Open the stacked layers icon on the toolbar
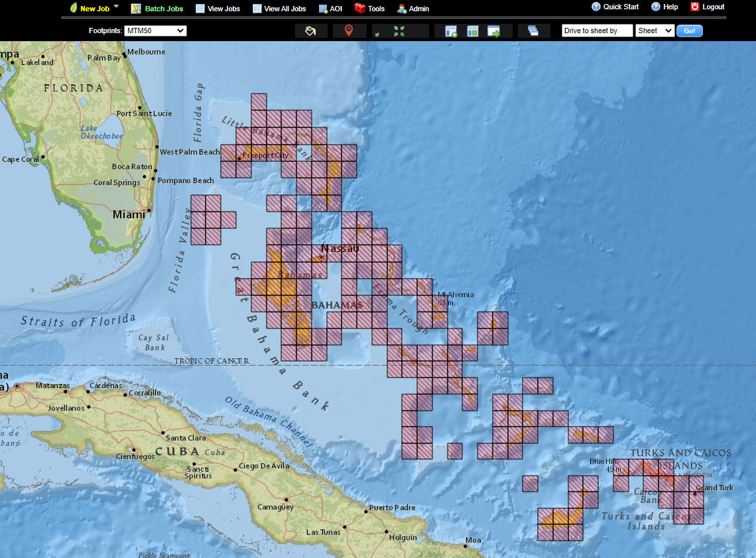Image resolution: width=756 pixels, height=558 pixels. click(x=534, y=31)
